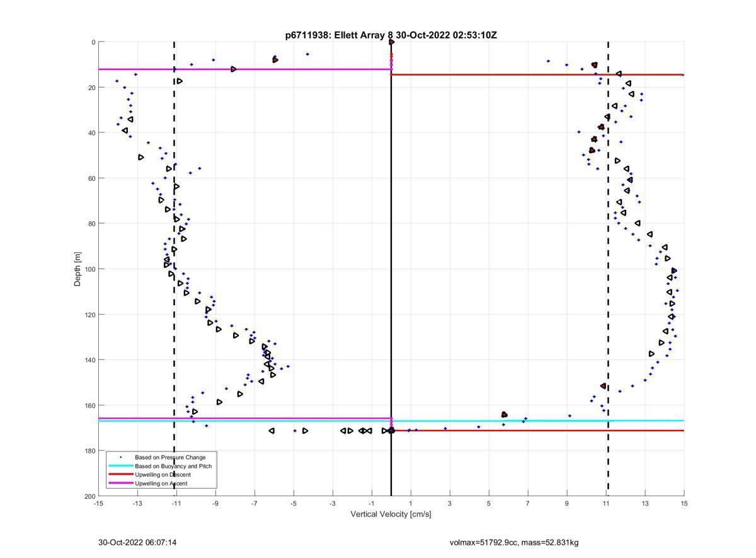Click the timestamp '30-Oct-2022 06:07:14' footer text
756x558 pixels.
(137, 542)
